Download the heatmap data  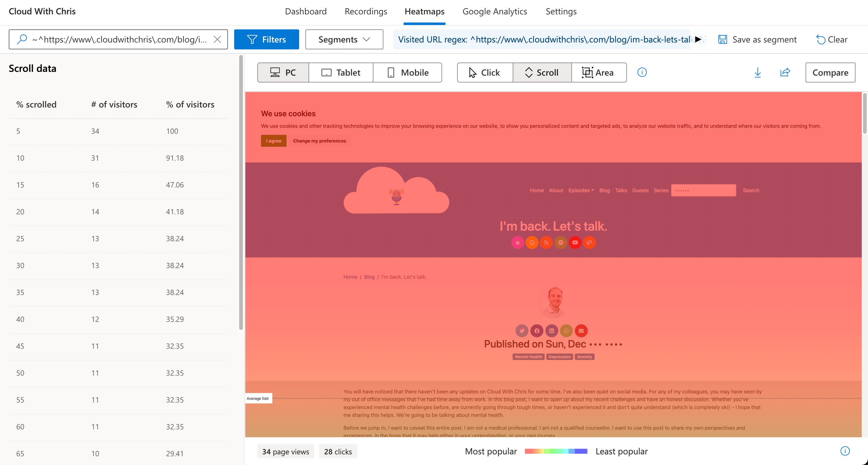758,72
